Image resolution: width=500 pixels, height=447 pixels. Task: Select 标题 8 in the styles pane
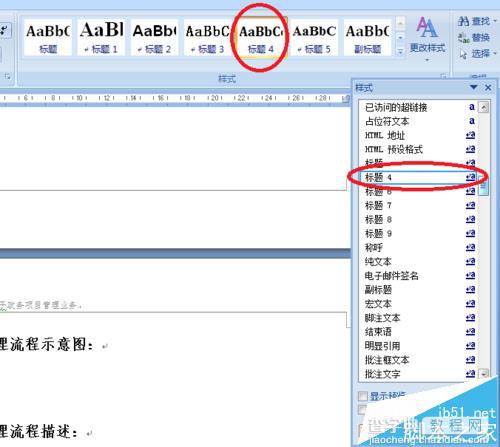(419, 219)
